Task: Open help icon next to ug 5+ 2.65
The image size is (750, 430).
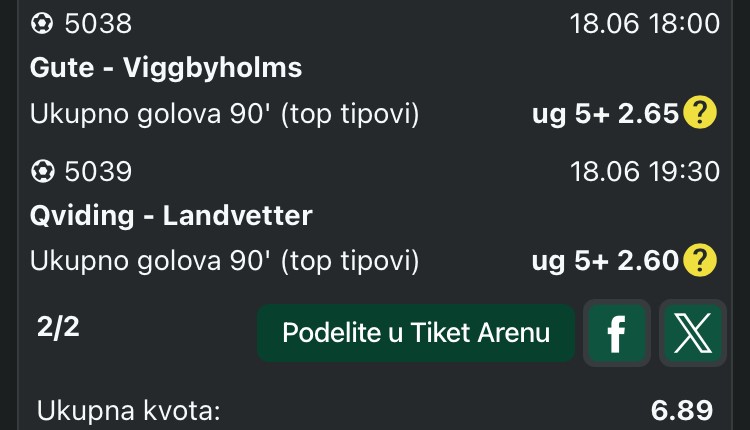Action: [x=700, y=113]
